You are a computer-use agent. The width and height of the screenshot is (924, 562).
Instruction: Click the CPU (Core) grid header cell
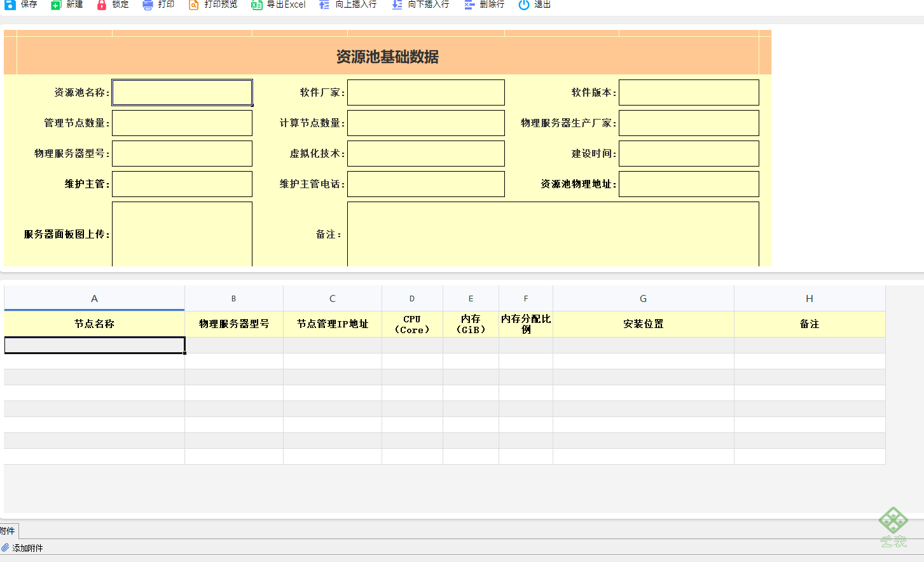pos(412,324)
